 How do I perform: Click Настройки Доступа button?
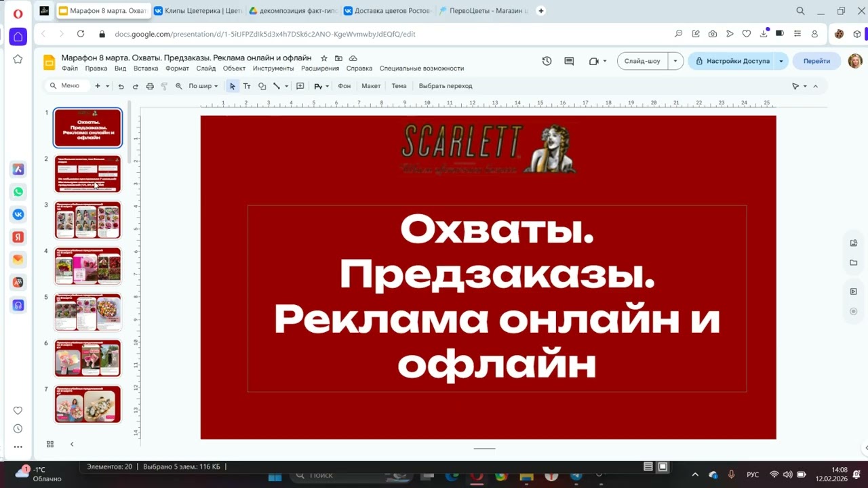tap(732, 61)
